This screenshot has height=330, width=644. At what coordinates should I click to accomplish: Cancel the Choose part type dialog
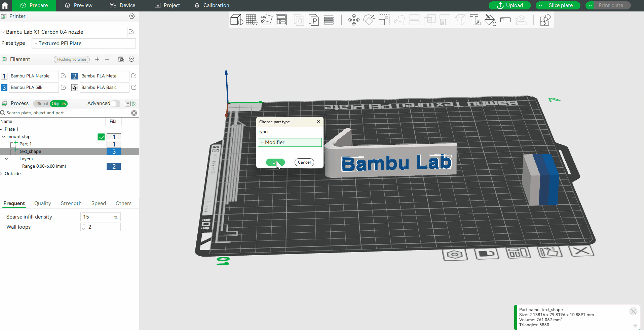[304, 162]
